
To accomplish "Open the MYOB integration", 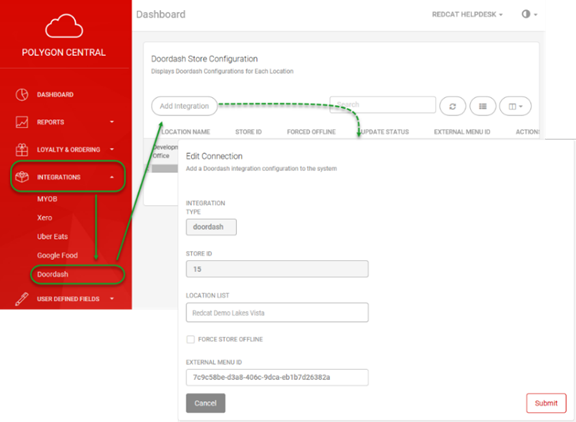I will [x=47, y=199].
